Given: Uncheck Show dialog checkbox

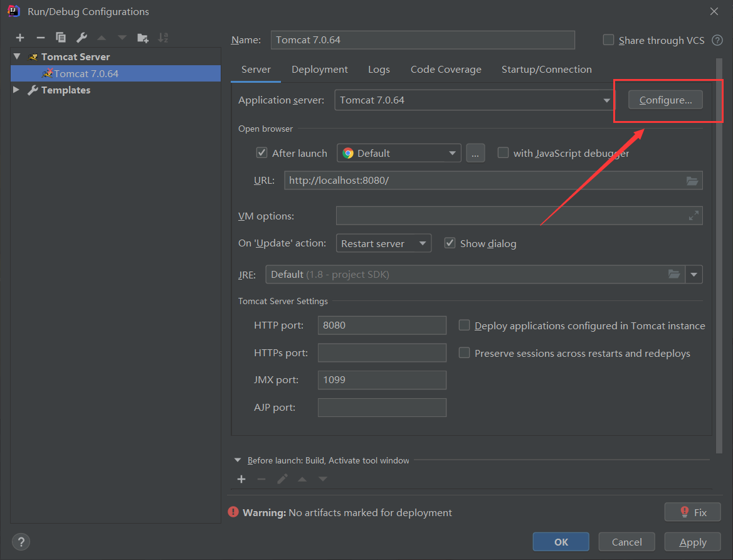Looking at the screenshot, I should tap(450, 243).
